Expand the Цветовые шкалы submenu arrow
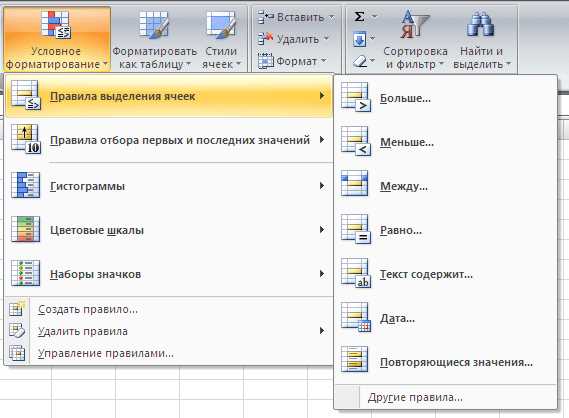This screenshot has height=418, width=569. [322, 230]
